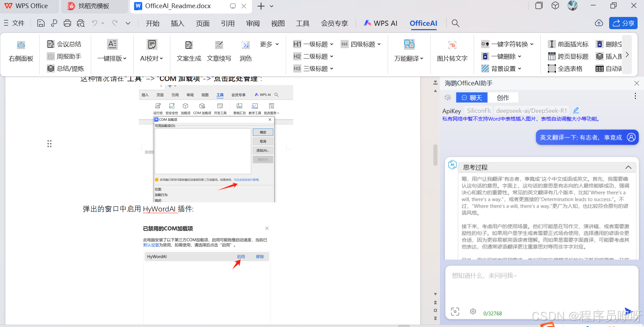Click the 会议总结 meeting summary tool
Image resolution: width=644 pixels, height=327 pixels.
point(64,44)
